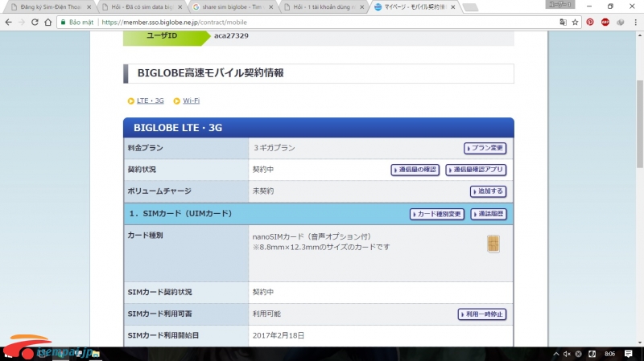Open the gray extension beside ABP
644x361 pixels.
620,23
